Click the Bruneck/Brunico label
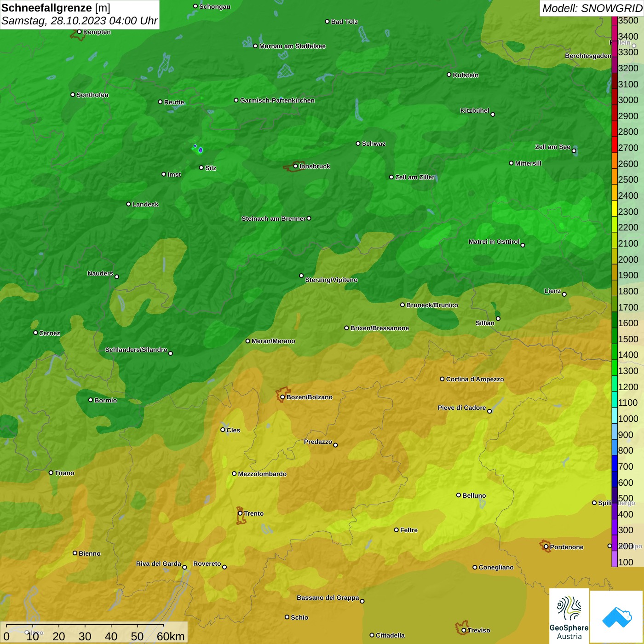Image resolution: width=644 pixels, height=644 pixels. 432,305
